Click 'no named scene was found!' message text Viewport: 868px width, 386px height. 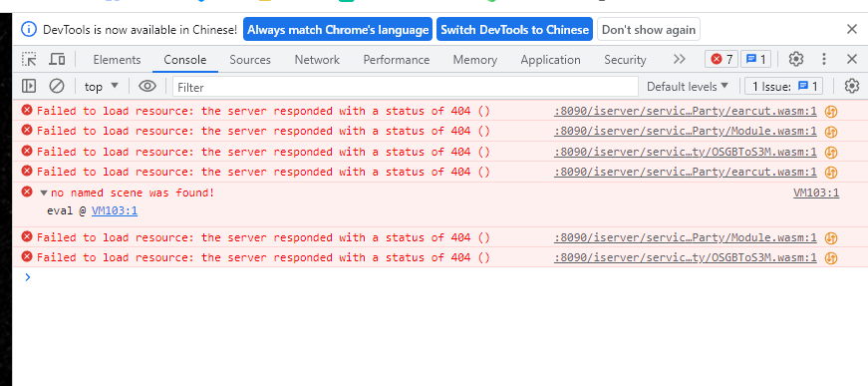(133, 193)
